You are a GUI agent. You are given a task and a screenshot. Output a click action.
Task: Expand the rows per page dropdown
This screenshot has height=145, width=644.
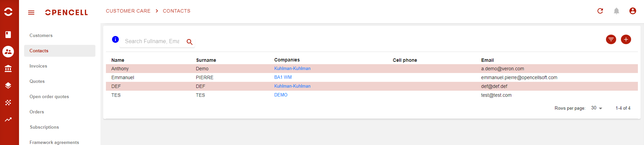tap(596, 108)
